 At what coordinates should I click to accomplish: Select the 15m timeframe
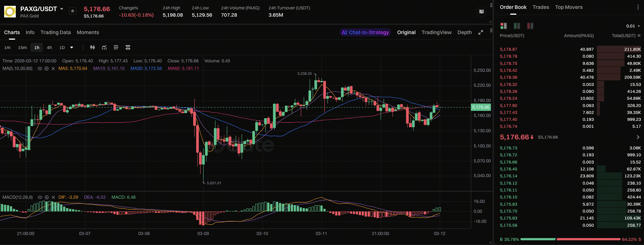click(22, 47)
